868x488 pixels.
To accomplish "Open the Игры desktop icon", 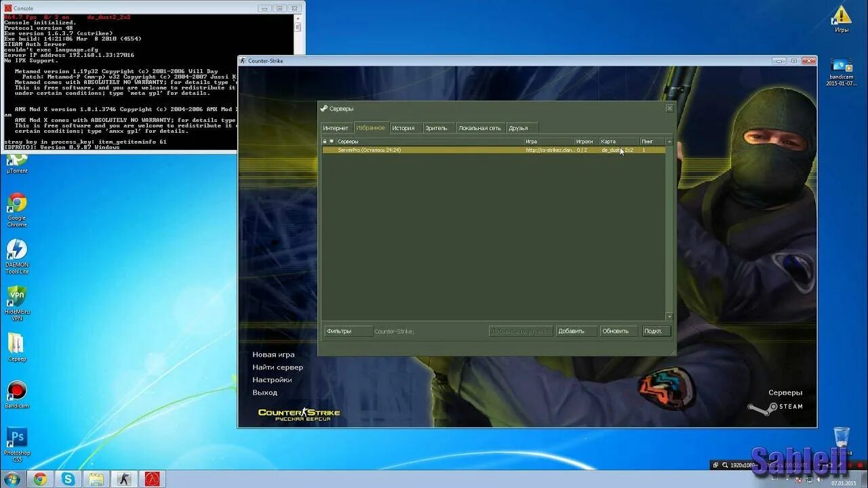I will [x=842, y=18].
